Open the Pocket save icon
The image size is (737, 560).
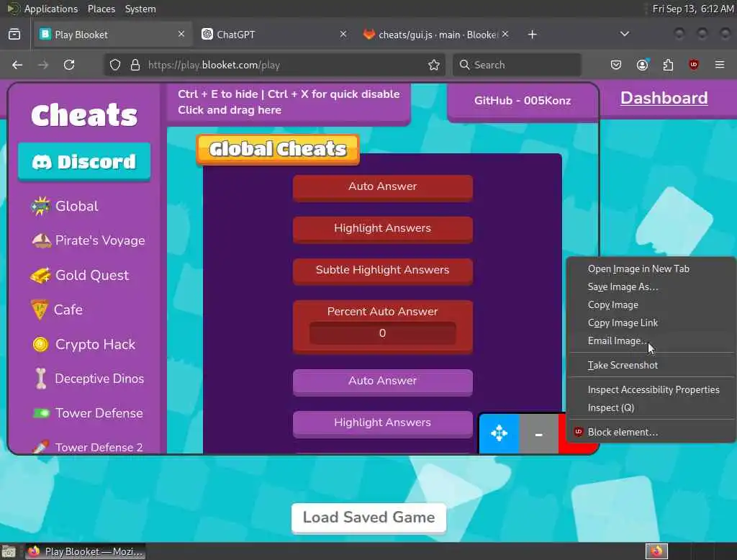pos(616,65)
